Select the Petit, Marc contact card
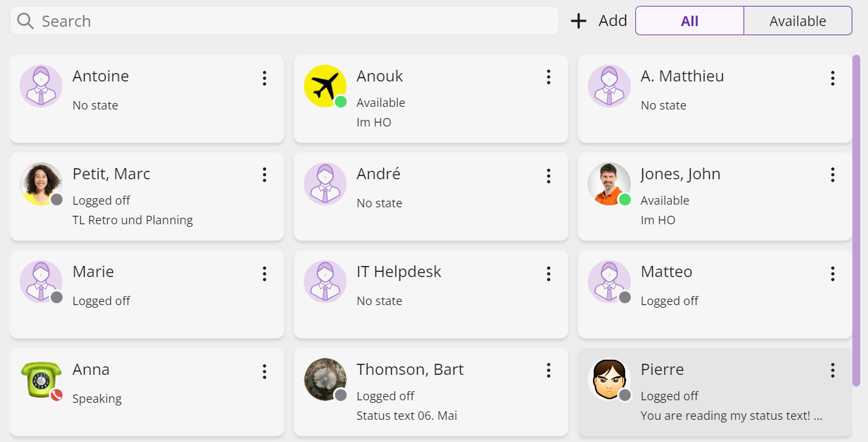This screenshot has width=868, height=442. [147, 196]
